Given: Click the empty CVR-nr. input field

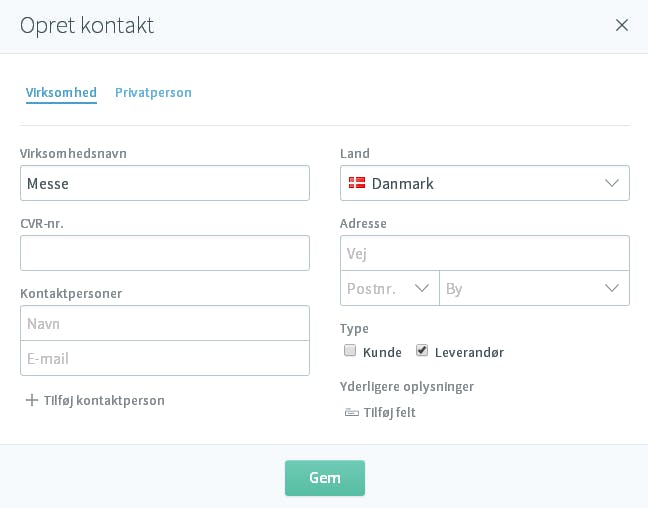Looking at the screenshot, I should click(x=165, y=253).
